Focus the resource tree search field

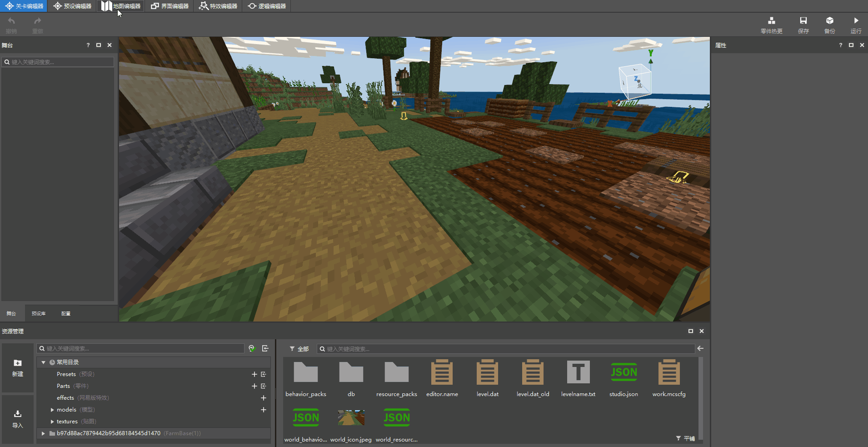point(141,348)
